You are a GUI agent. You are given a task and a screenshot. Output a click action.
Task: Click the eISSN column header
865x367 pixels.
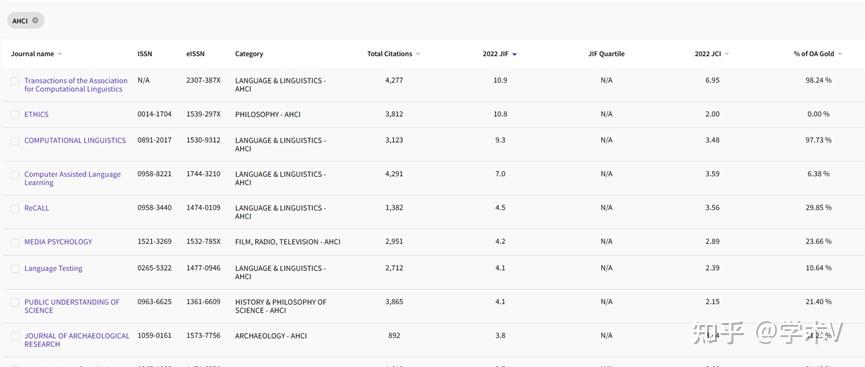click(195, 54)
